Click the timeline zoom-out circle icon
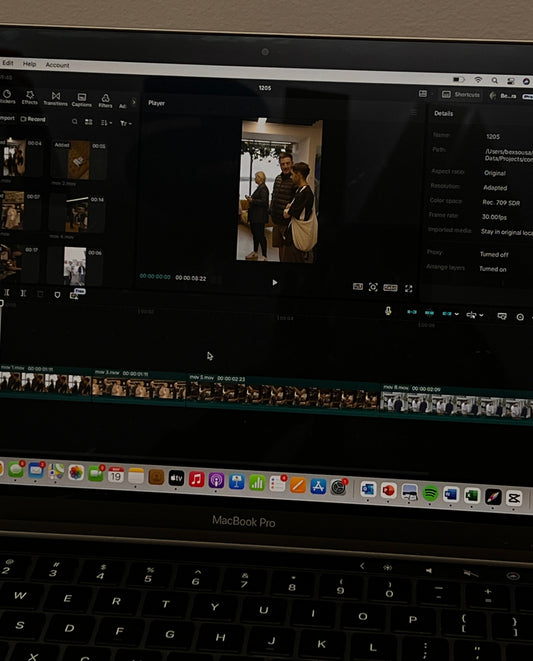Image resolution: width=533 pixels, height=661 pixels. pos(520,317)
